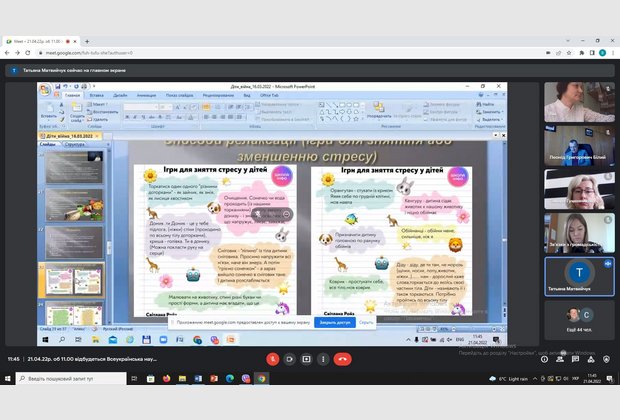Screen dimensions: 620x420
Task: Open the 'Вставка' ribbon tab in PowerPoint
Action: (96, 96)
